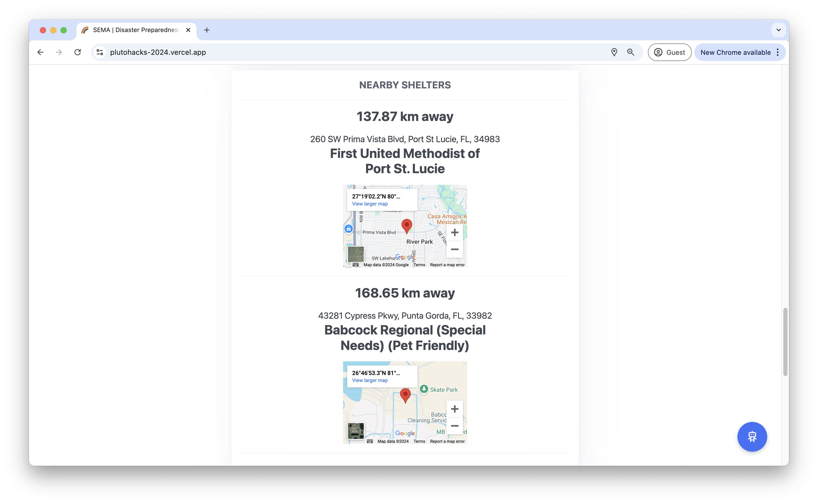The height and width of the screenshot is (504, 818).
Task: Click the red marker on Babcock map
Action: pyautogui.click(x=405, y=395)
